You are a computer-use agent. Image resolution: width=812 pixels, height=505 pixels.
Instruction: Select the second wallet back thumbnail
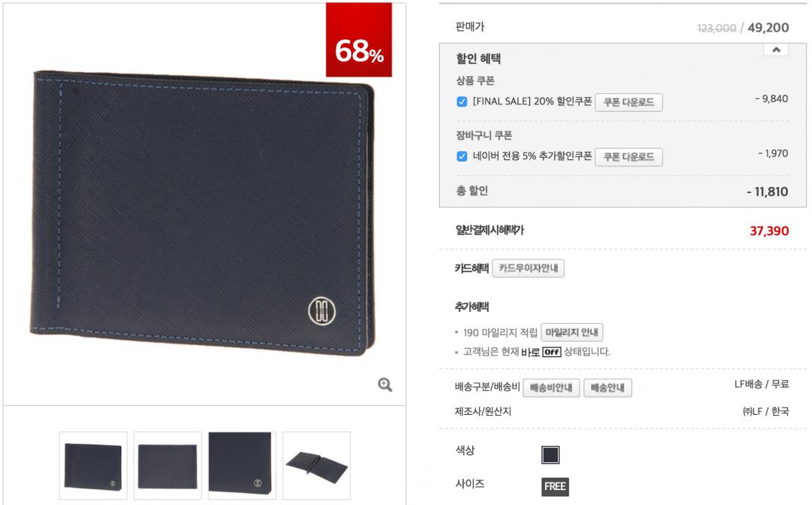167,466
